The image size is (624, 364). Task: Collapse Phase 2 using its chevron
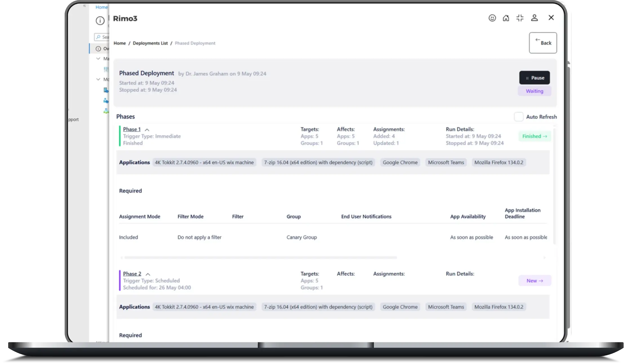[148, 274]
